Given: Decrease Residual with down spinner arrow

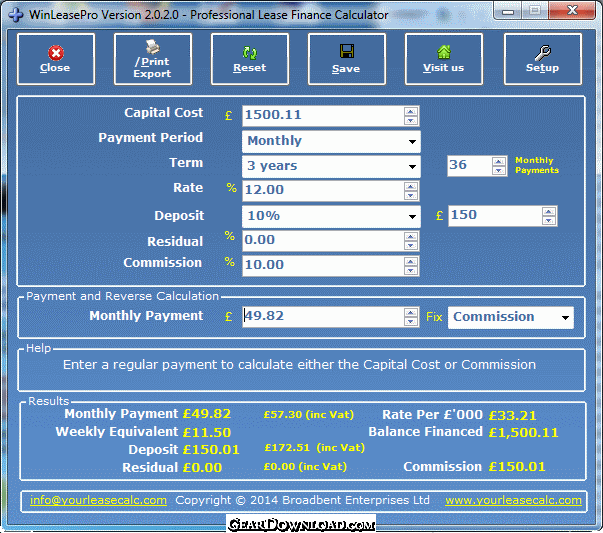Looking at the screenshot, I should [411, 245].
